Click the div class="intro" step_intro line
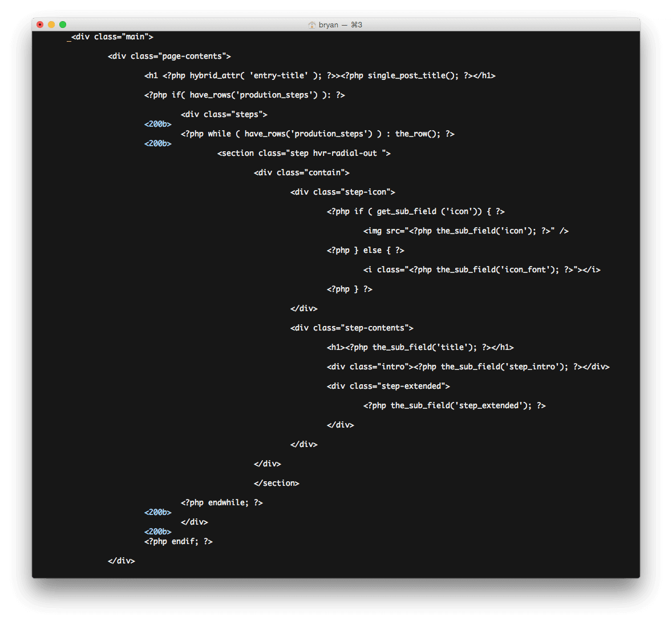 click(x=468, y=367)
